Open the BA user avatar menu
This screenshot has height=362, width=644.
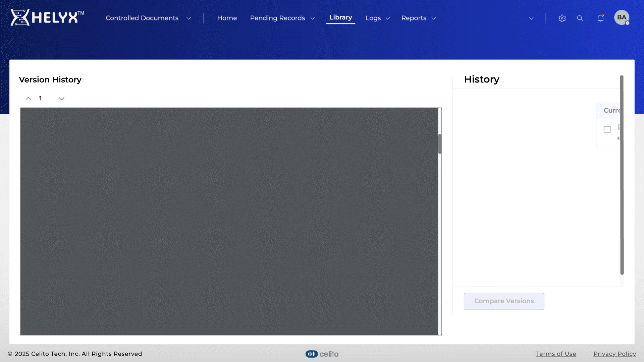pos(622,17)
